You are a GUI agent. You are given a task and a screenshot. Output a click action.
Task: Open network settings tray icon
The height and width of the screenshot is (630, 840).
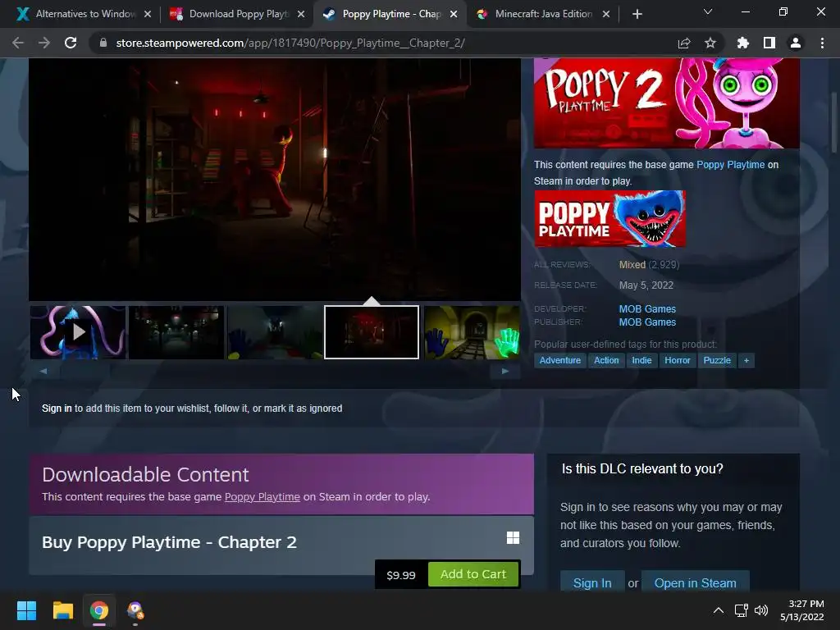tap(742, 610)
